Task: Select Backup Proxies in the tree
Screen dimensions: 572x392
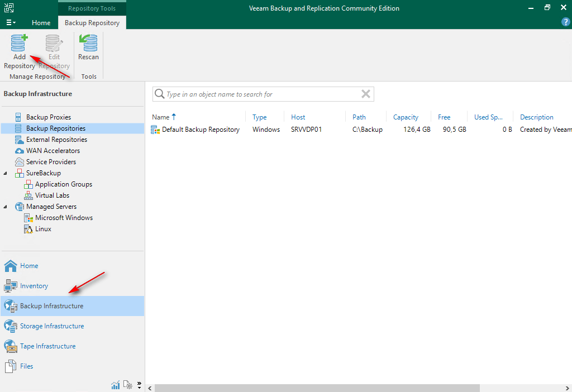Action: tap(48, 117)
